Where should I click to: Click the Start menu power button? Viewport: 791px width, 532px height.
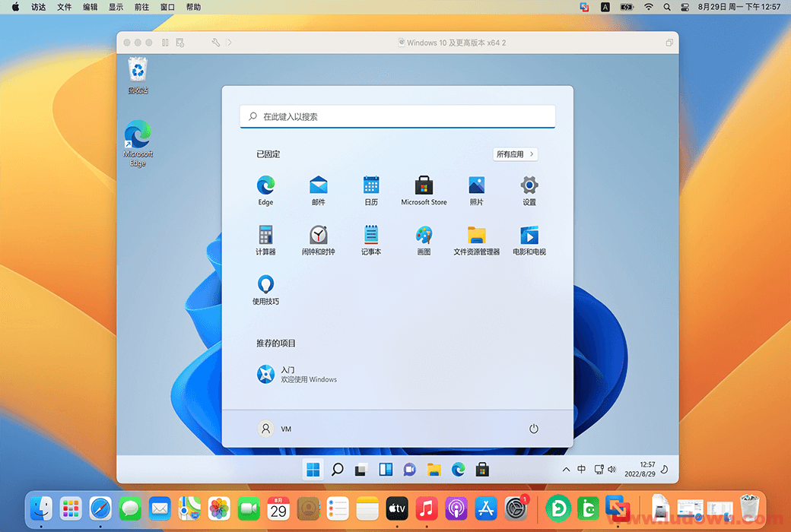(534, 429)
